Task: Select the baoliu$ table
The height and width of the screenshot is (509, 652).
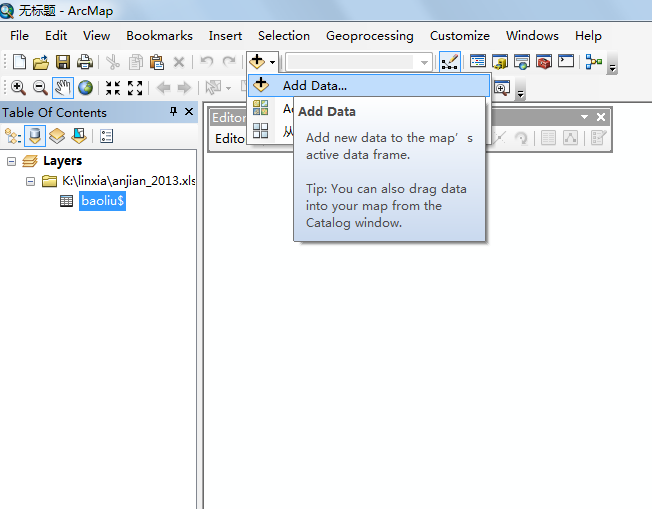Action: [102, 201]
